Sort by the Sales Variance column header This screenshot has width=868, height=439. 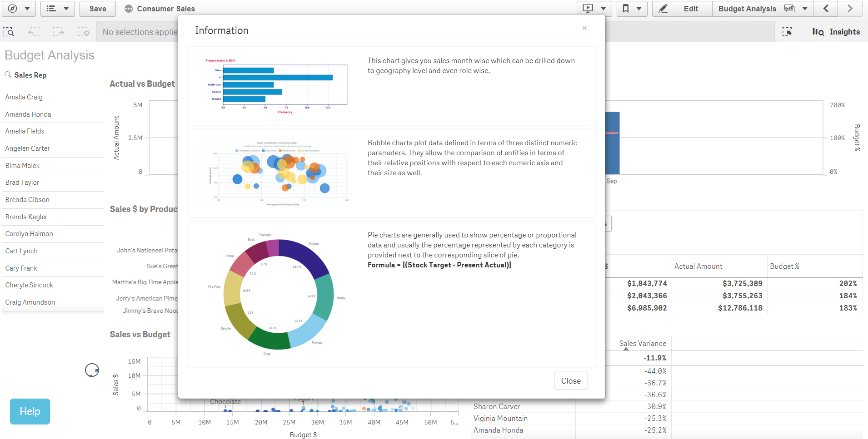642,344
